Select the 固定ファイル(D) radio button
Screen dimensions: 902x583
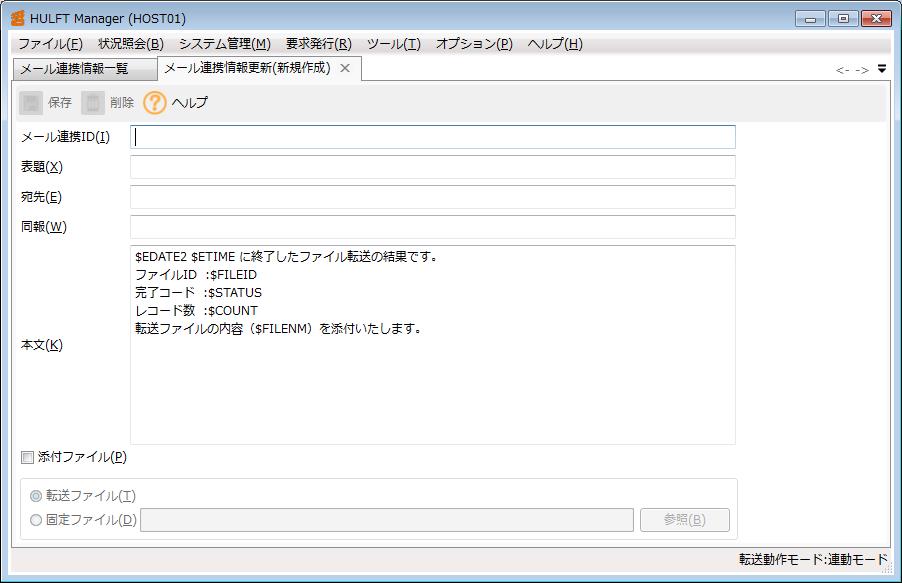click(36, 520)
